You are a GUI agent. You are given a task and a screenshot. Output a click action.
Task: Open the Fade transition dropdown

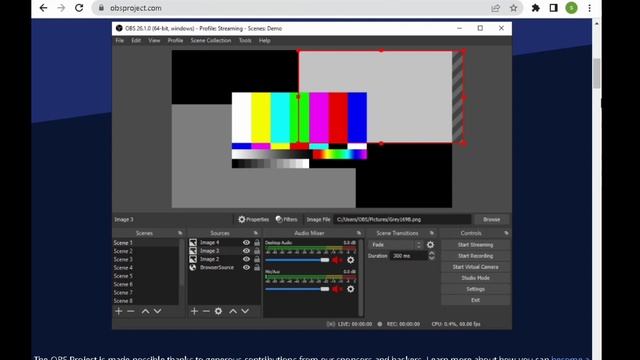[396, 245]
